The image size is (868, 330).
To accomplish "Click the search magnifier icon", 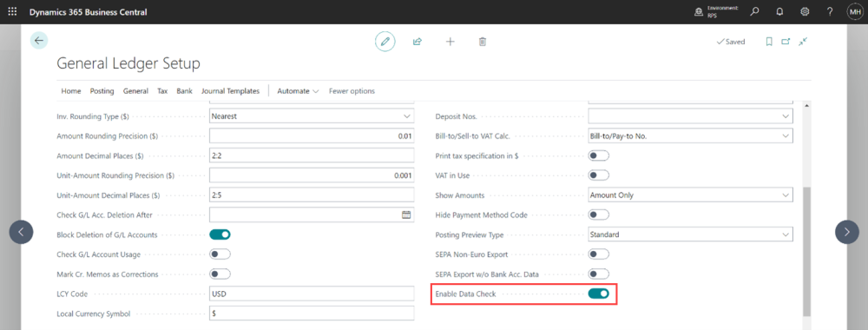I will pos(754,11).
